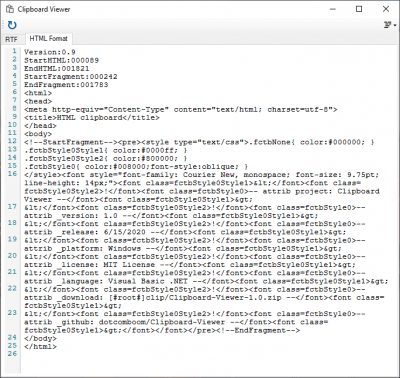Place cursor on the Version:0.9 line
Screen dimensions: 400x378
click(x=50, y=52)
